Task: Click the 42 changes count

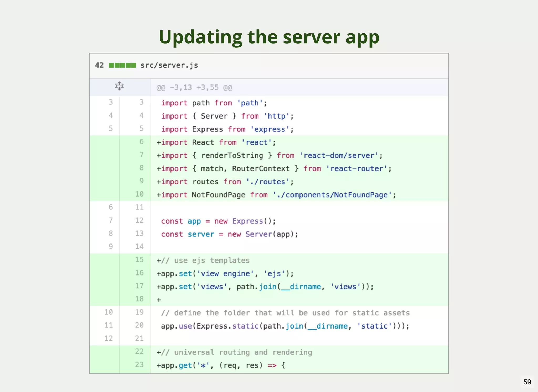Action: coord(99,65)
